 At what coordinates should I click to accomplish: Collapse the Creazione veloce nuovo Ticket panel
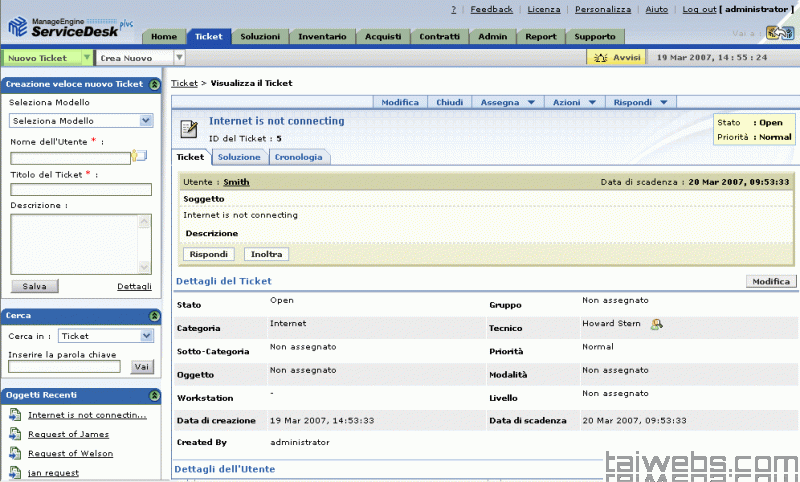tap(155, 84)
